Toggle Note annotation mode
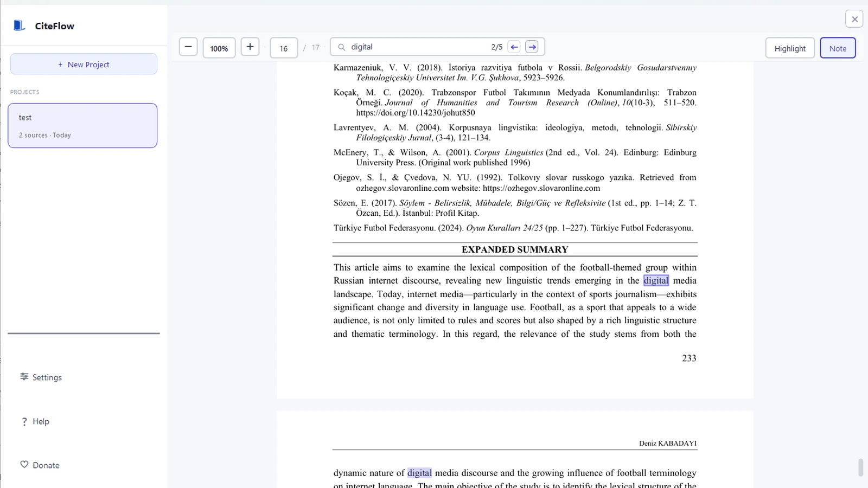The height and width of the screenshot is (488, 868). pos(838,48)
